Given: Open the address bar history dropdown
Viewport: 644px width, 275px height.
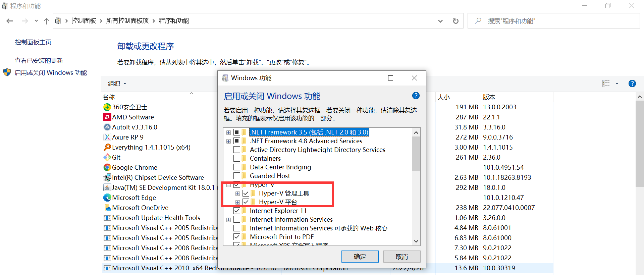Looking at the screenshot, I should [440, 21].
